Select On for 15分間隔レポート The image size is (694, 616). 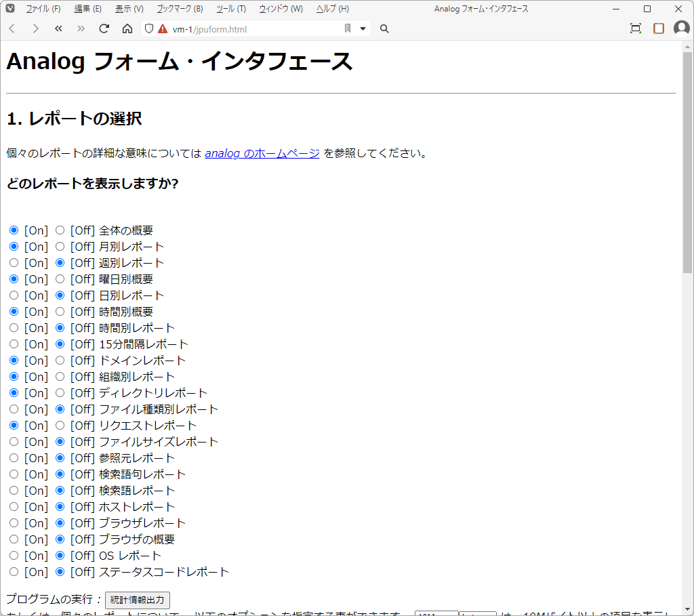(x=14, y=344)
